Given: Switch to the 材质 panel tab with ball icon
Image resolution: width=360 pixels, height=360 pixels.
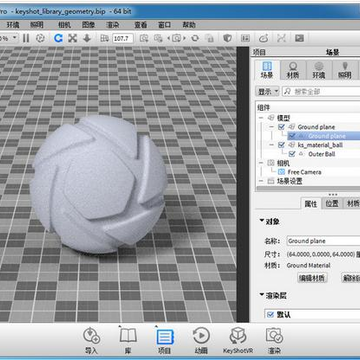Looking at the screenshot, I should point(293,70).
